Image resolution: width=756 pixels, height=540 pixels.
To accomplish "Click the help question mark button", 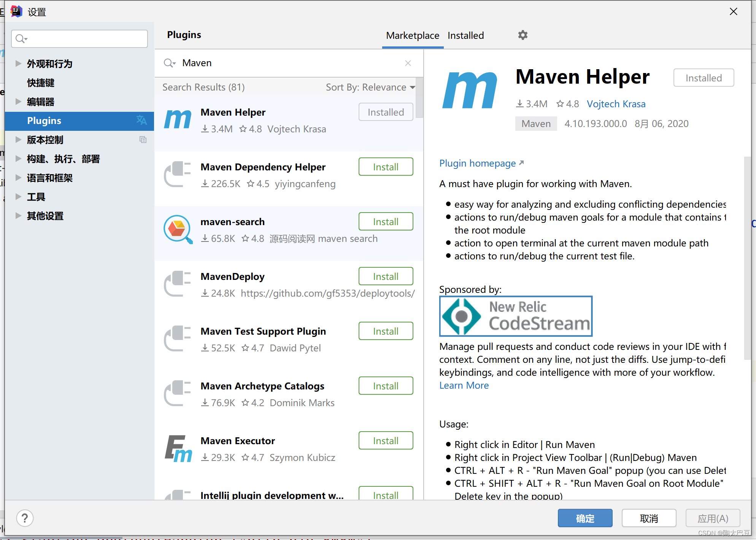I will tap(25, 518).
